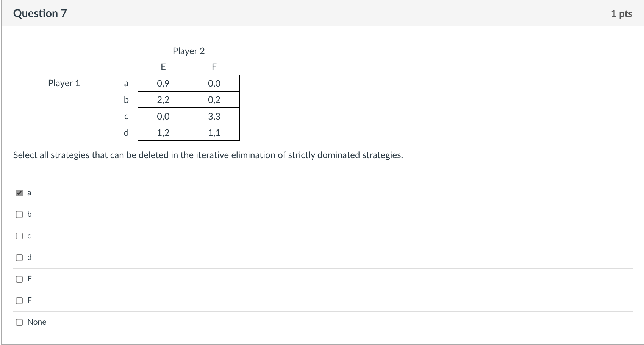Check the answer option 'c'
The height and width of the screenshot is (345, 644).
[19, 236]
